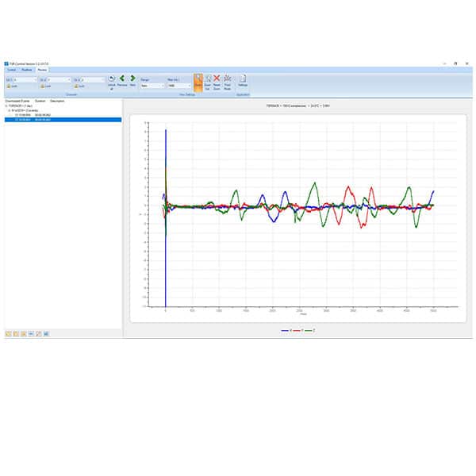The width and height of the screenshot is (476, 476).
Task: Enable Point Mode in the ribbon
Action: click(x=228, y=81)
